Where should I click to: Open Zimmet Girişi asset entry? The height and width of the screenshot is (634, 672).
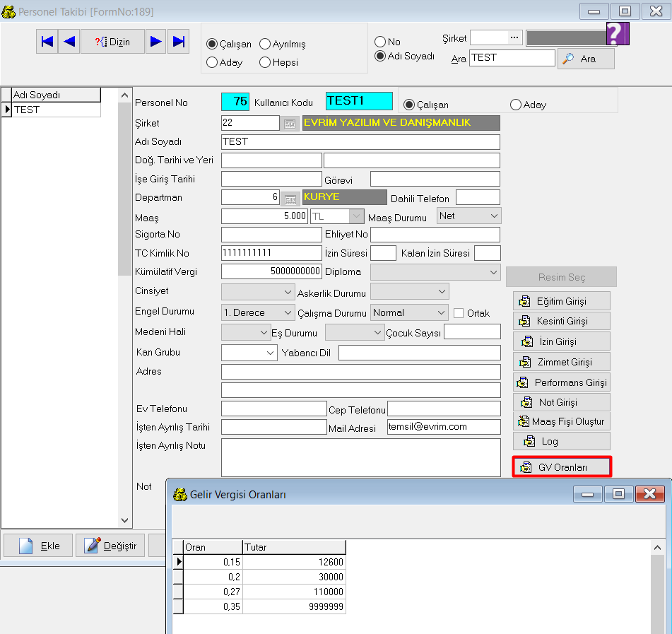tap(562, 362)
